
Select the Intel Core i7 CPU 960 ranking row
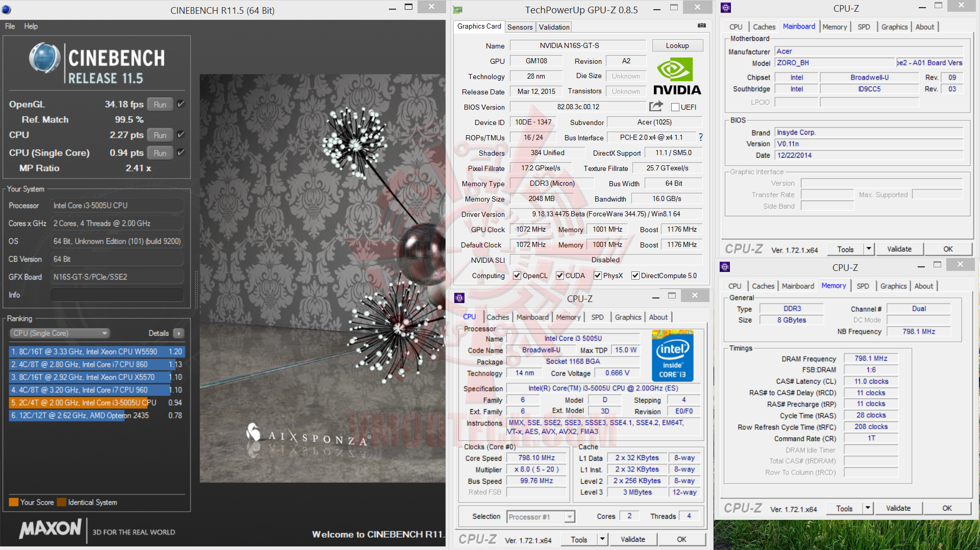coord(96,390)
